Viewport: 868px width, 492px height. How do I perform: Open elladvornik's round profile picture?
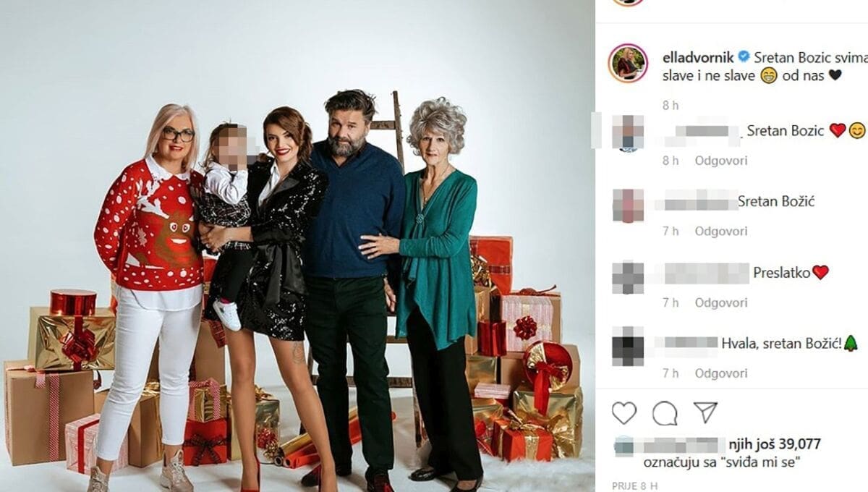coord(627,63)
